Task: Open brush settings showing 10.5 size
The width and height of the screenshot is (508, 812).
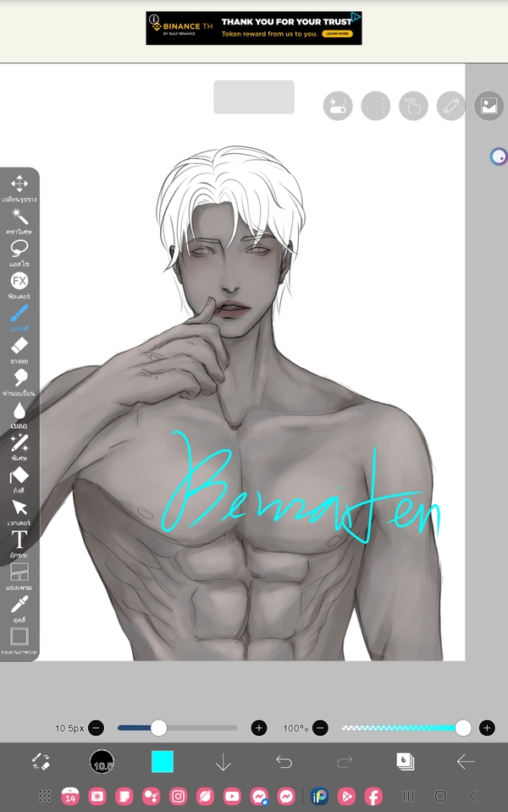Action: (102, 762)
